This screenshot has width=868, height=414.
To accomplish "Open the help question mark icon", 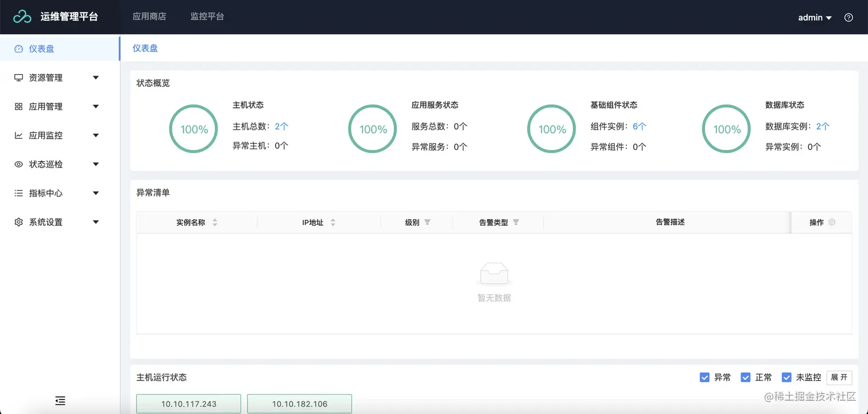I will click(848, 18).
